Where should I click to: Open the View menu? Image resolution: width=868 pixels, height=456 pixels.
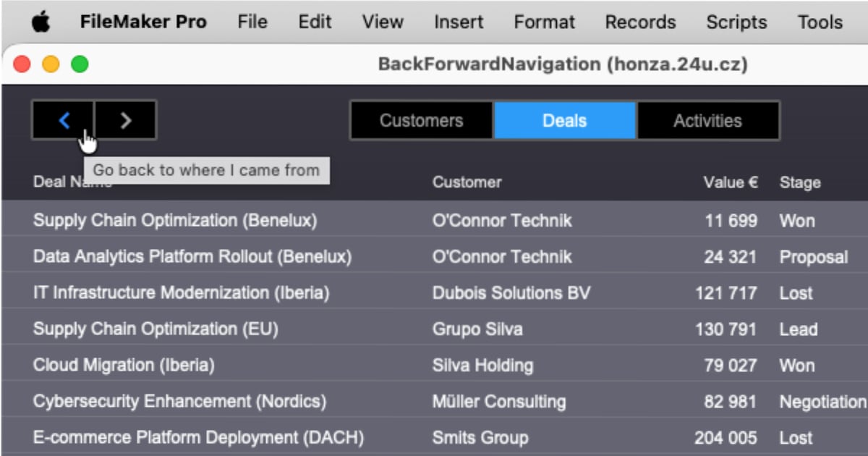click(x=383, y=22)
